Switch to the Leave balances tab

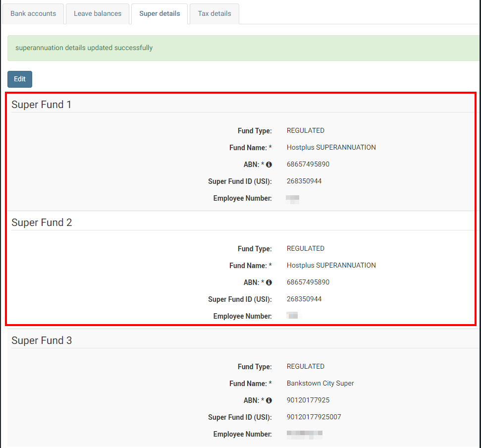[x=98, y=14]
